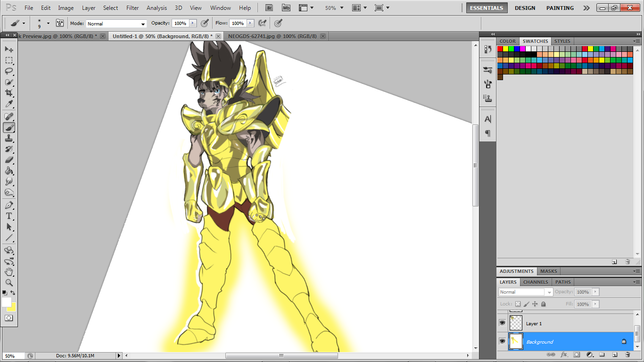Image resolution: width=644 pixels, height=362 pixels.
Task: Select the Move tool
Action: 9,49
